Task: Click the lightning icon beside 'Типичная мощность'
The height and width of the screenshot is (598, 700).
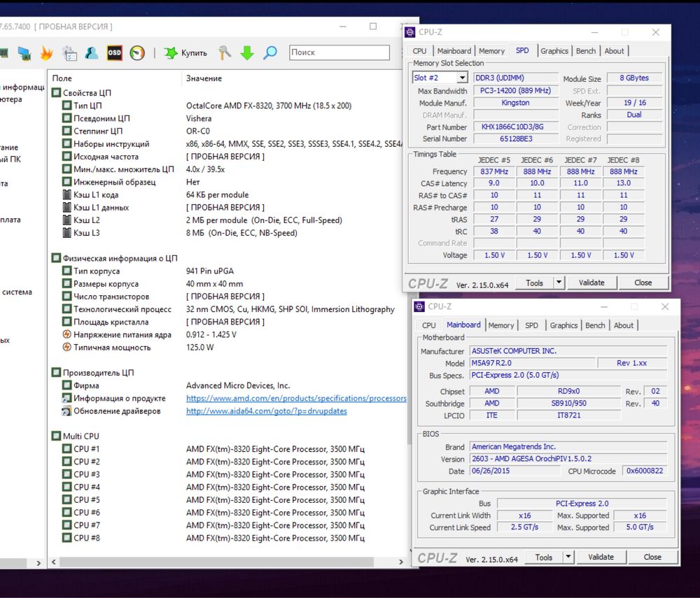Action: [67, 348]
